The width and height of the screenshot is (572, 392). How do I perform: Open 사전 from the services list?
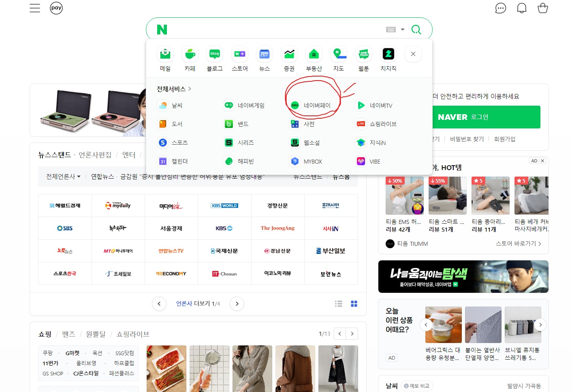[x=302, y=124]
